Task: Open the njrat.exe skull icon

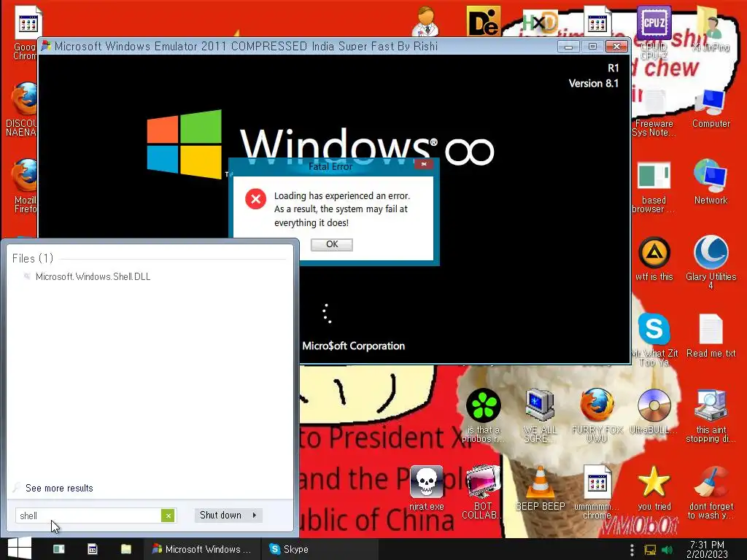Action: pyautogui.click(x=426, y=489)
